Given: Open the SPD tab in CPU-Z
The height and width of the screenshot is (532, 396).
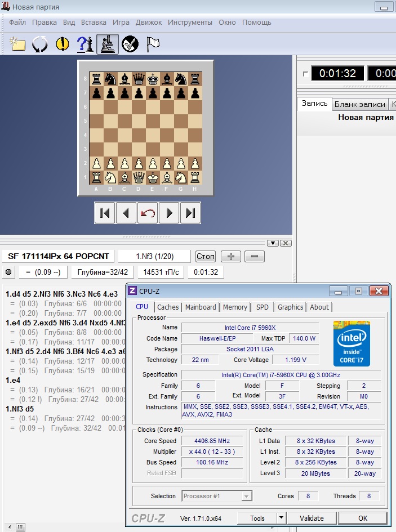Looking at the screenshot, I should coord(262,307).
